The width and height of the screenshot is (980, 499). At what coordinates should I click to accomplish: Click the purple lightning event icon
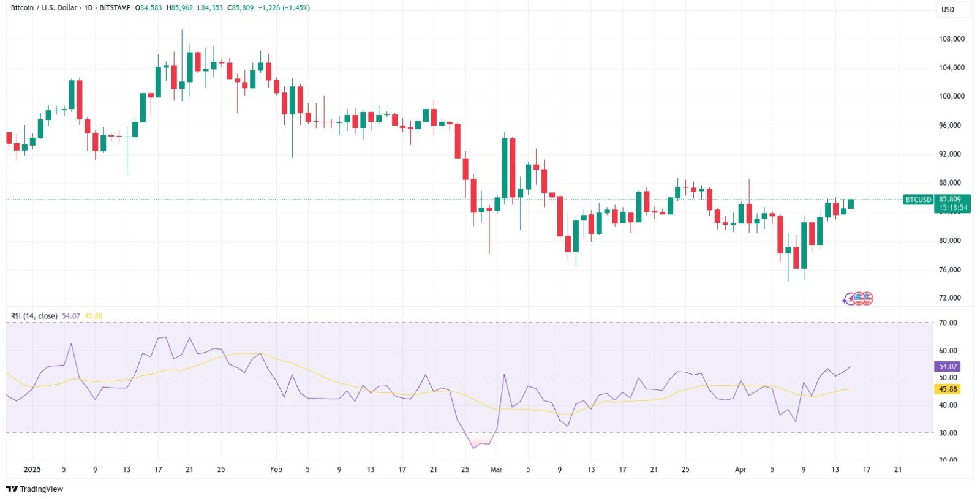click(x=848, y=299)
